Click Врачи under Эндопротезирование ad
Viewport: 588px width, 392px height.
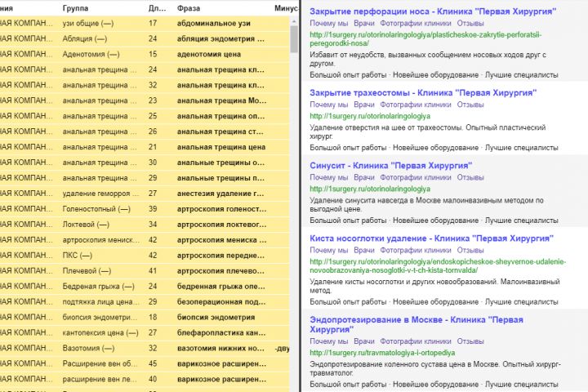click(x=364, y=341)
